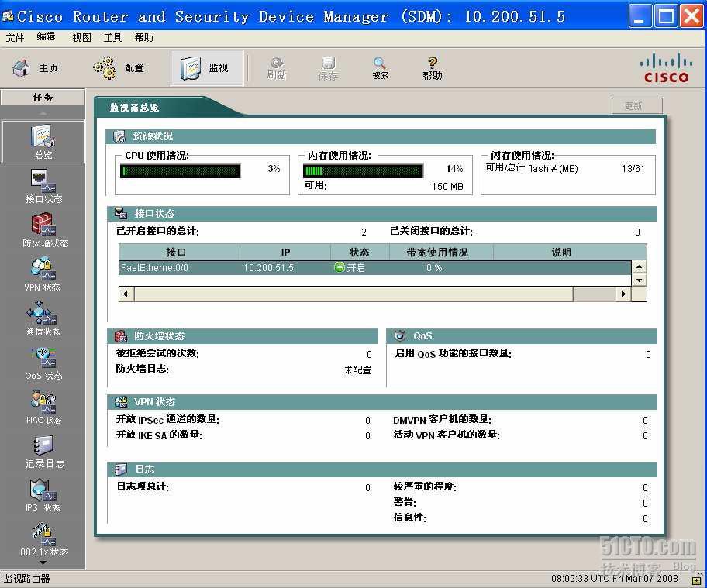This screenshot has height=588, width=707.
Task: Click the 日志 section header icon
Action: pyautogui.click(x=121, y=469)
